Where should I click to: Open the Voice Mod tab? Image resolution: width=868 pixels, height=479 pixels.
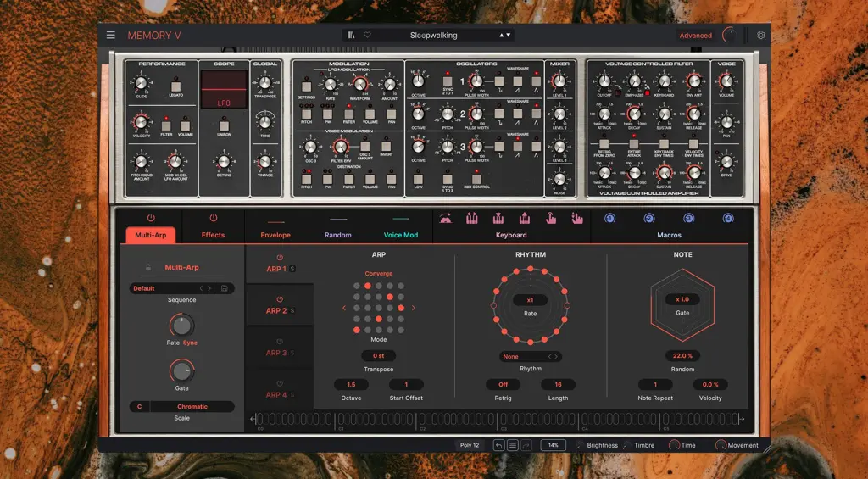coord(401,235)
